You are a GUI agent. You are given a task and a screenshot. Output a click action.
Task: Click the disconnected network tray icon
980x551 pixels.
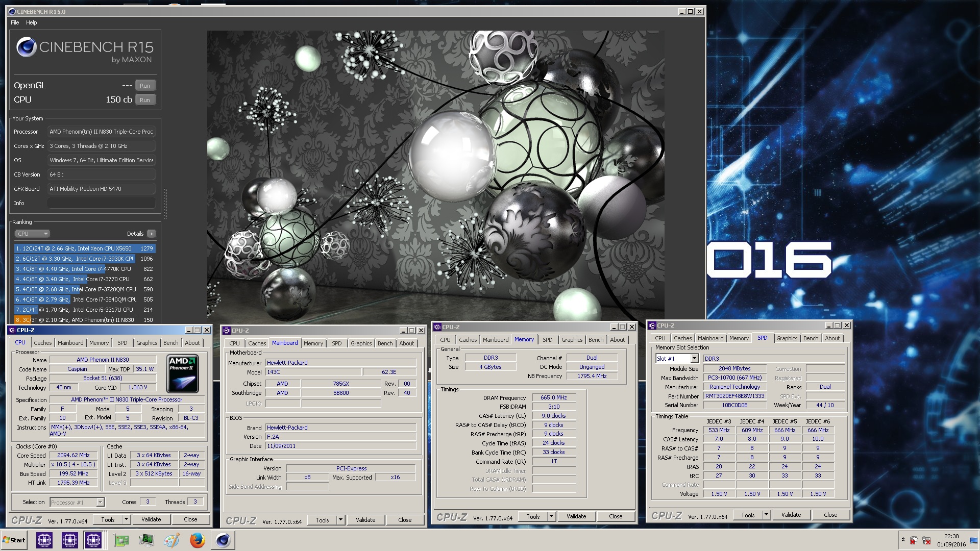[x=926, y=540]
